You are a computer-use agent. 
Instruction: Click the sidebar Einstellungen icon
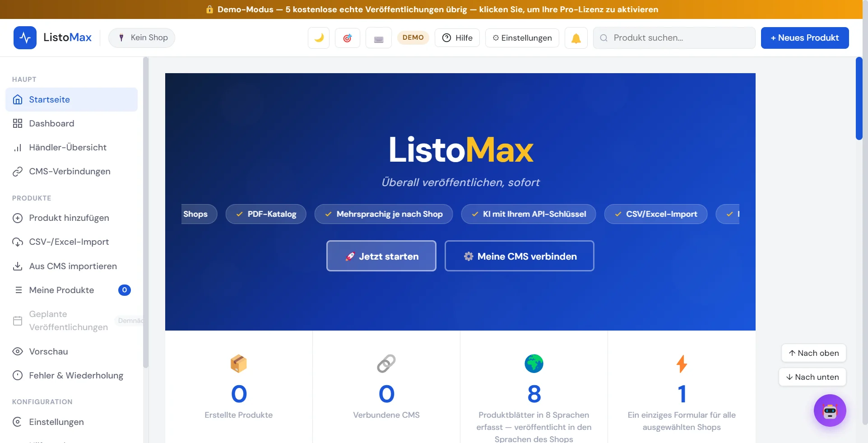(18, 422)
